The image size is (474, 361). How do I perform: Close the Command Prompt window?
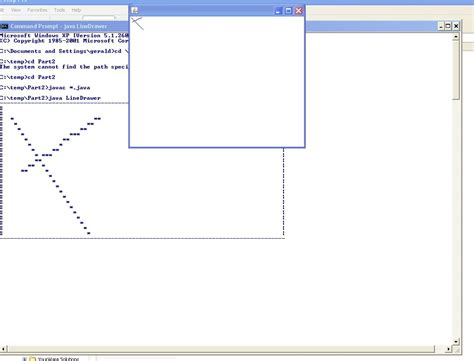pos(456,26)
